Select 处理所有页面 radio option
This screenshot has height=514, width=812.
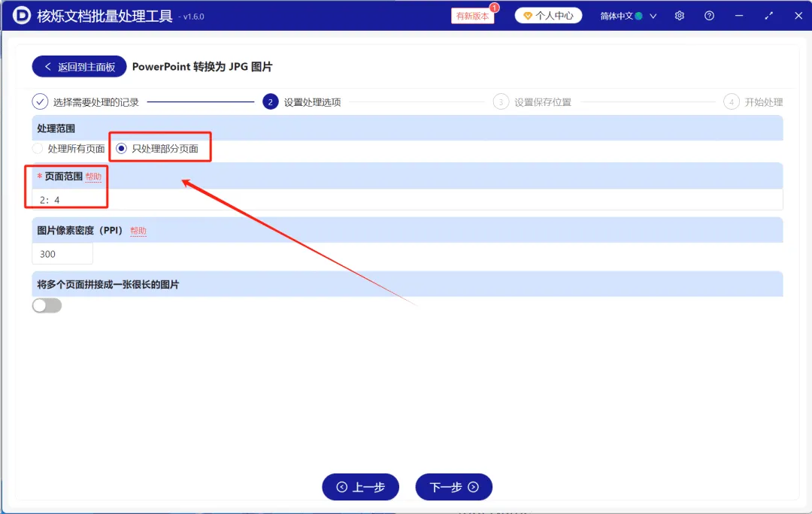tap(69, 149)
